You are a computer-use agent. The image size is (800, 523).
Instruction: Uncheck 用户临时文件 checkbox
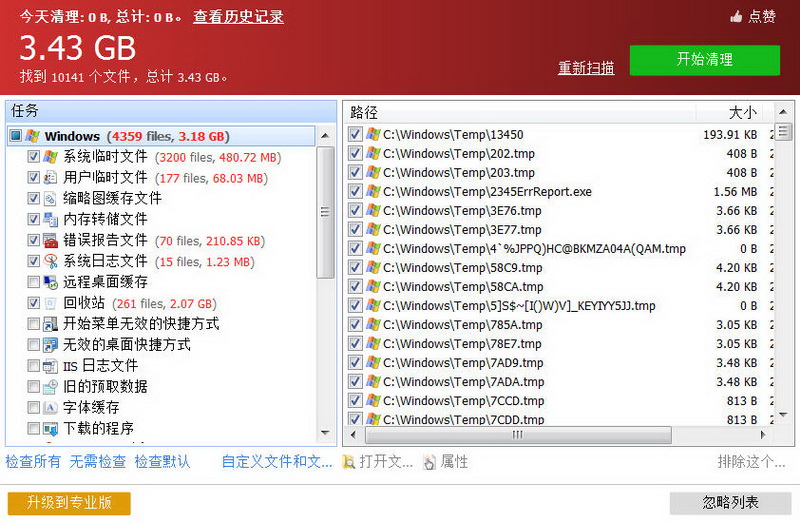tap(33, 178)
